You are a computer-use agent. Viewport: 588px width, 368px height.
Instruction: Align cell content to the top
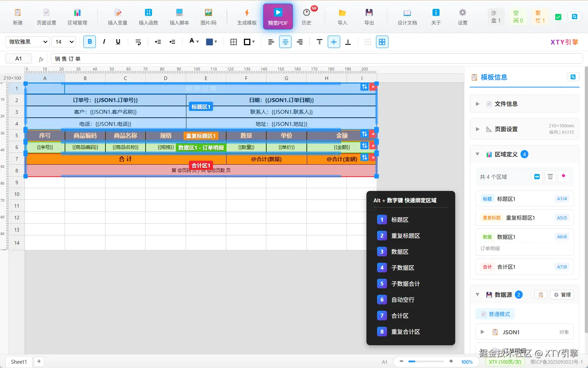(320, 42)
